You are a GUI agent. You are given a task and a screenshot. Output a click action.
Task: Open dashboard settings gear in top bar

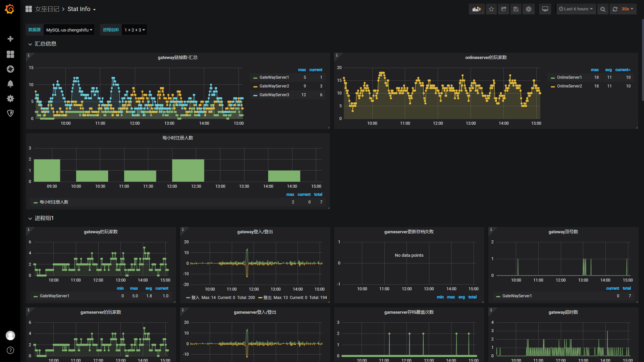pos(529,9)
